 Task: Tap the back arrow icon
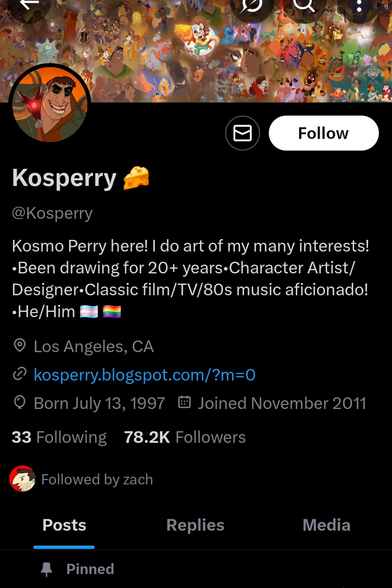(29, 5)
